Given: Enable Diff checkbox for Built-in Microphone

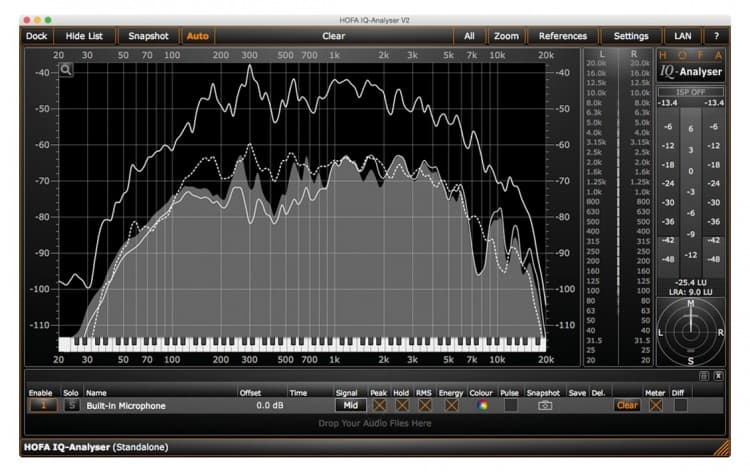Looking at the screenshot, I should point(680,406).
